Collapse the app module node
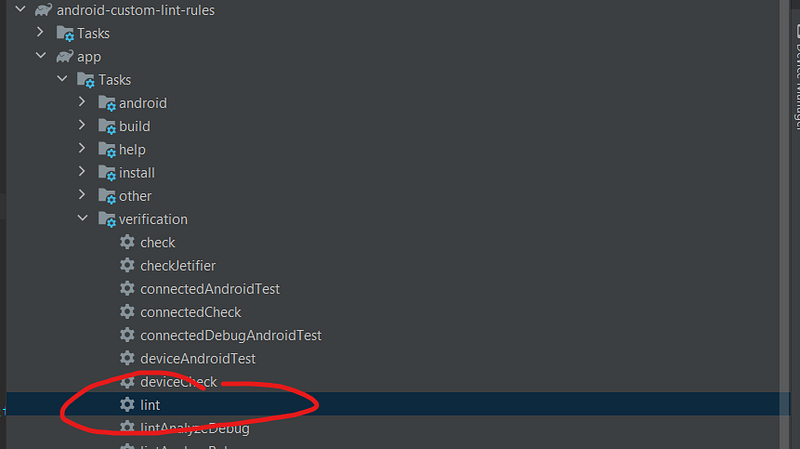 click(x=41, y=55)
